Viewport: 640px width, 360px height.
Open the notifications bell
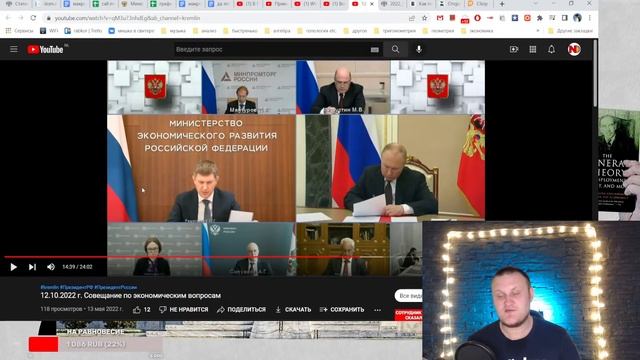click(x=551, y=49)
